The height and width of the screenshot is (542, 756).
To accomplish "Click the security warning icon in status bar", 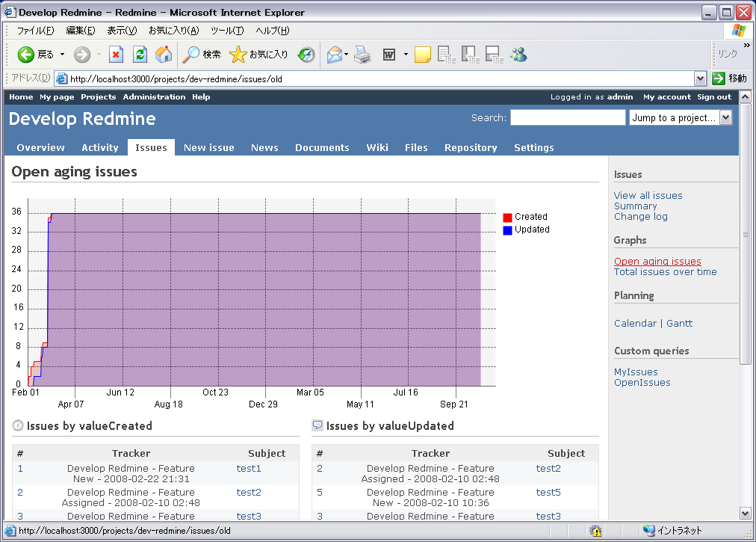I will pos(595,531).
